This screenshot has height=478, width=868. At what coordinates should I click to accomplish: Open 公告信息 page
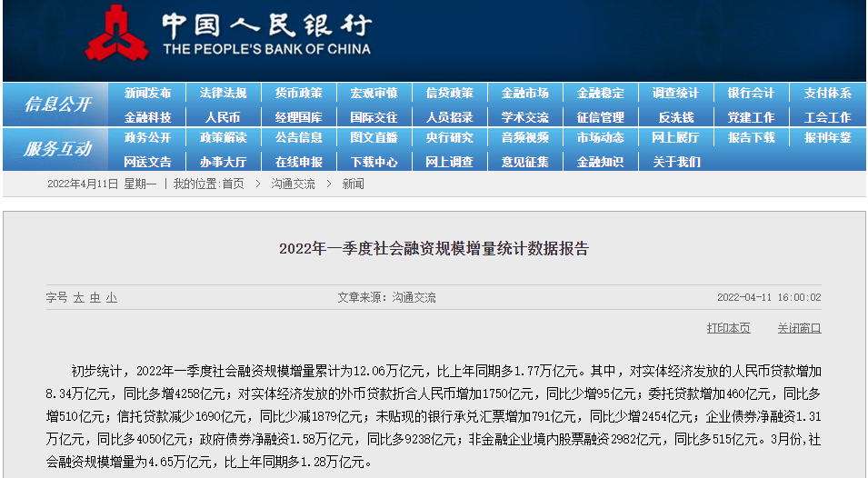299,137
